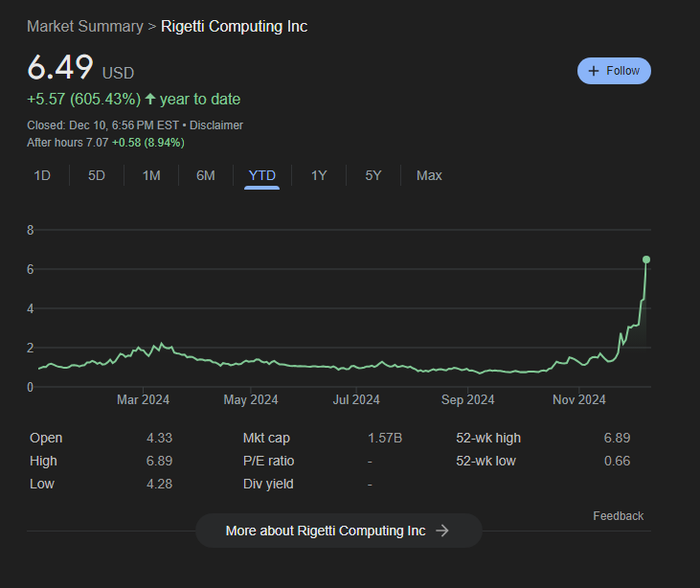This screenshot has height=588, width=700.
Task: Click the Rigetti Computing Inc title
Action: pos(234,27)
